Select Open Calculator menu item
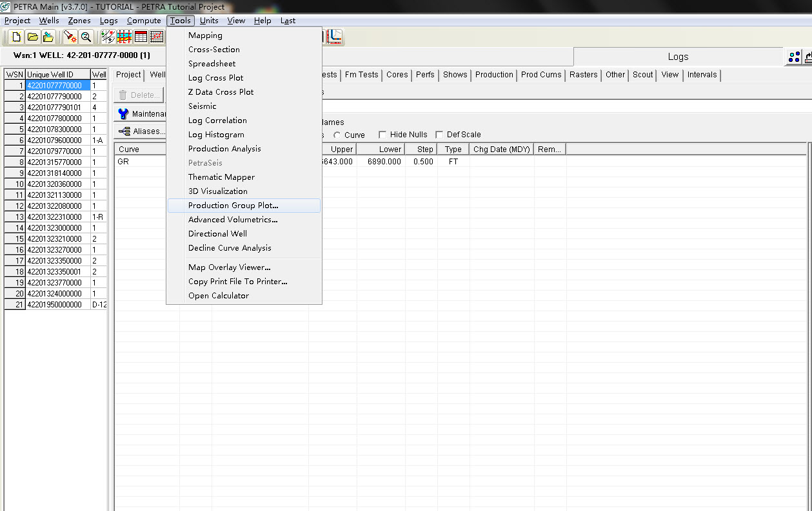Image resolution: width=812 pixels, height=511 pixels. 244,296
